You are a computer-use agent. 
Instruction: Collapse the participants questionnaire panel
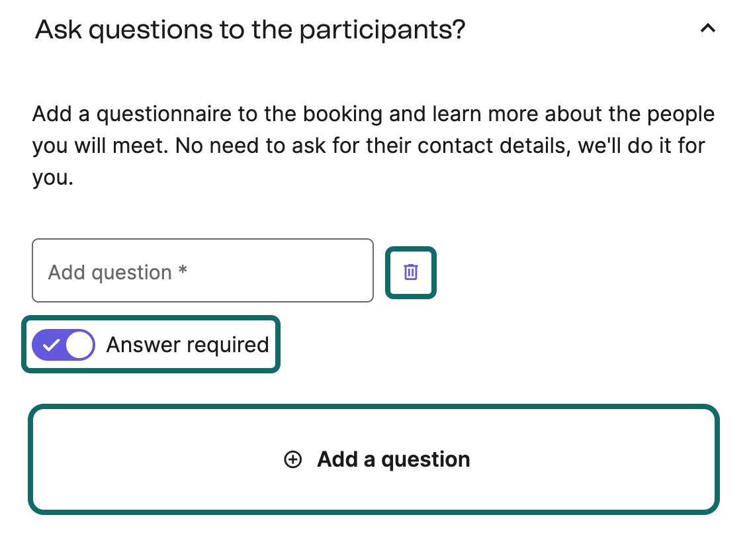coord(707,28)
